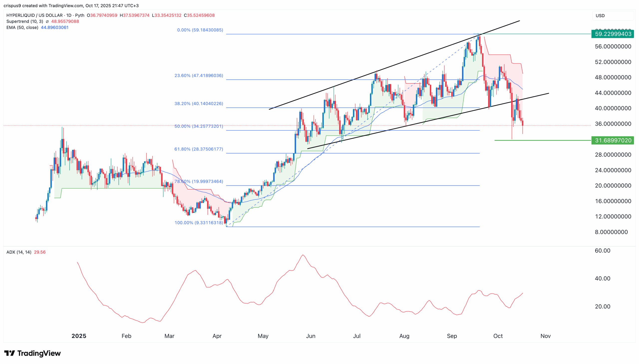Click the 44.00000000 price scale label
639x364 pixels.
click(613, 93)
